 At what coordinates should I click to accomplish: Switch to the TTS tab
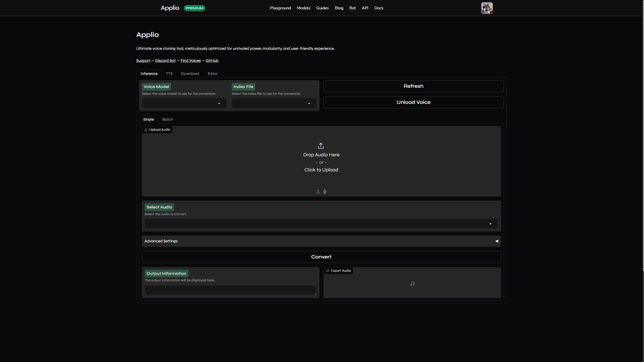pyautogui.click(x=169, y=74)
